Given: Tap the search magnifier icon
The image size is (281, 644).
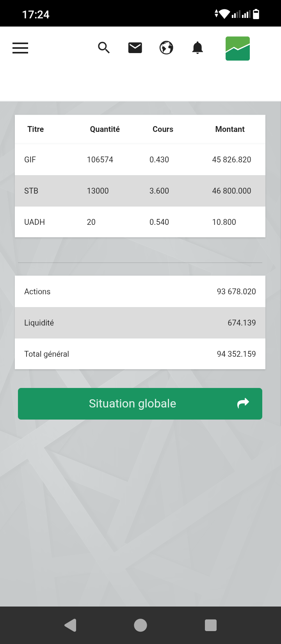Looking at the screenshot, I should click(x=104, y=48).
